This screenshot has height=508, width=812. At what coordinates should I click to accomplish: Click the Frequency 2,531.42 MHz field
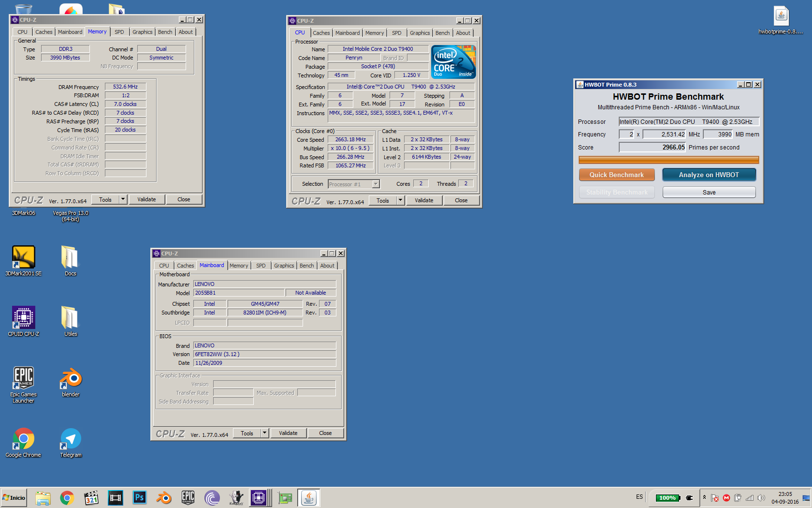coord(664,134)
